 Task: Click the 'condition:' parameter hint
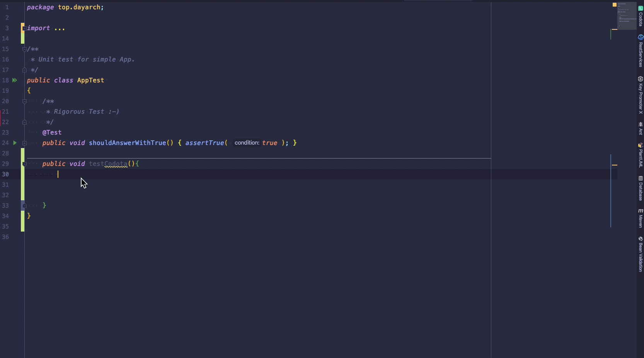[247, 143]
